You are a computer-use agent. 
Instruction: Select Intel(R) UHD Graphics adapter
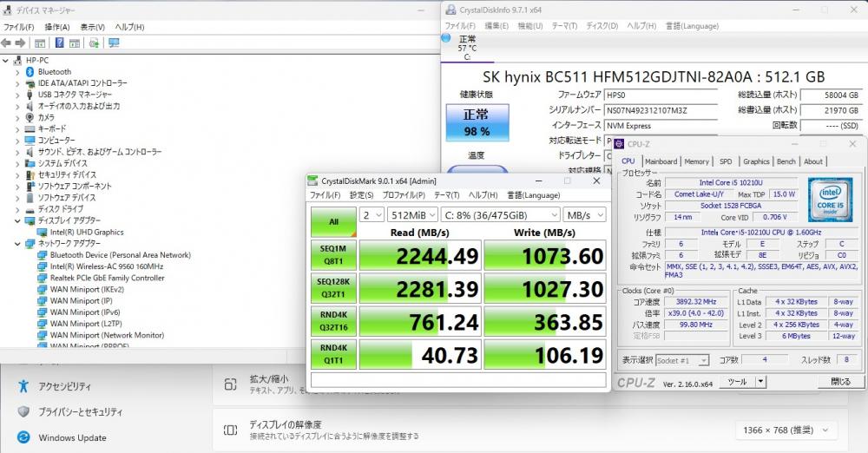point(86,232)
